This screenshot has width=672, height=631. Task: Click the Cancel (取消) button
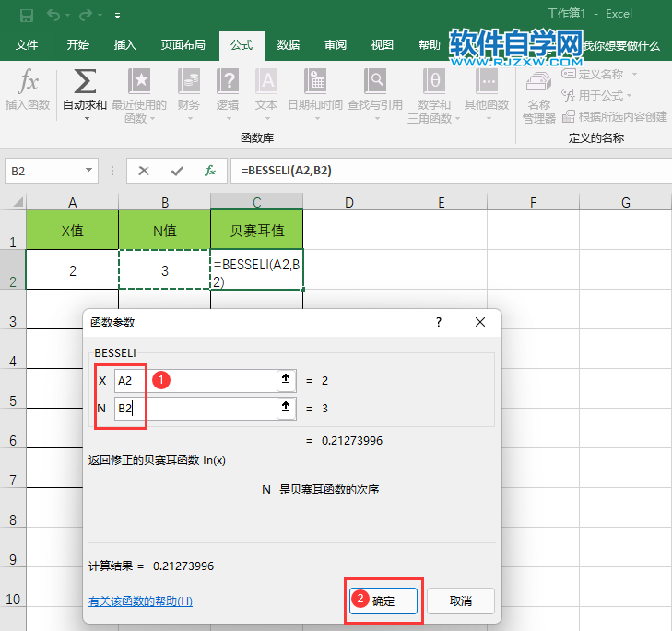coord(461,601)
